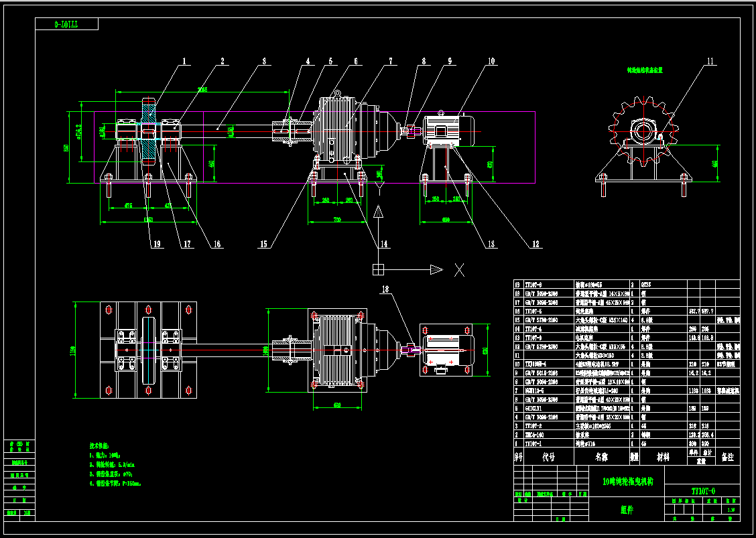This screenshot has width=756, height=538.
Task: Select part balloon number 18 in plan view
Action: (x=385, y=289)
